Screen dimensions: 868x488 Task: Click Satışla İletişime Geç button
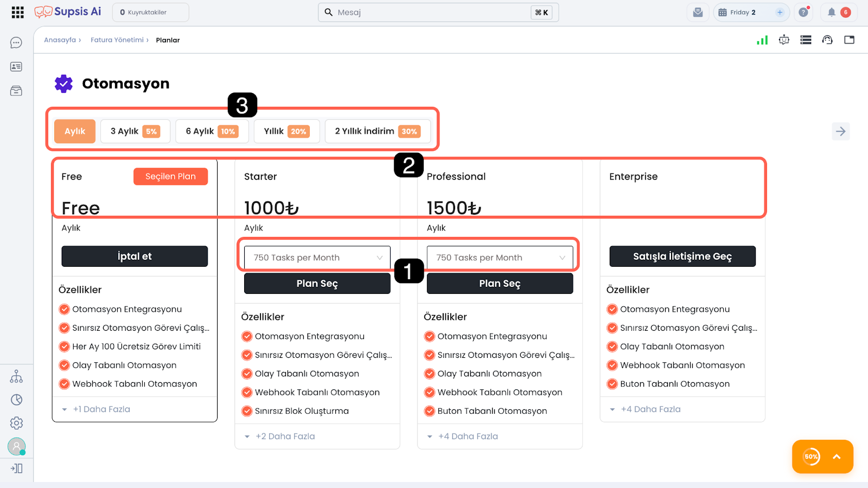[x=682, y=256]
